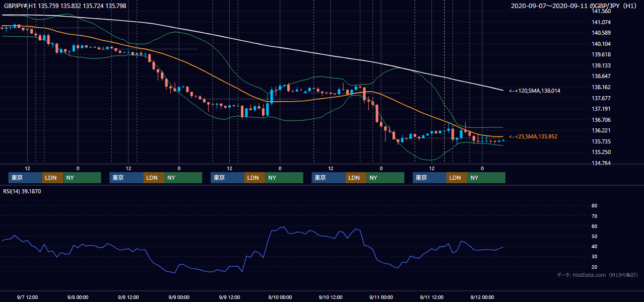Click price axis value 136.221

point(601,130)
